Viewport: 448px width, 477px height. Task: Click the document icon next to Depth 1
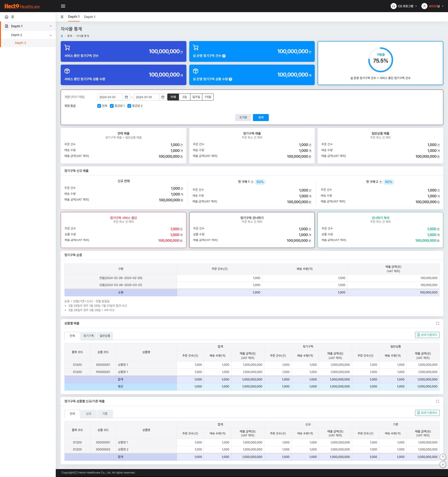pyautogui.click(x=7, y=26)
